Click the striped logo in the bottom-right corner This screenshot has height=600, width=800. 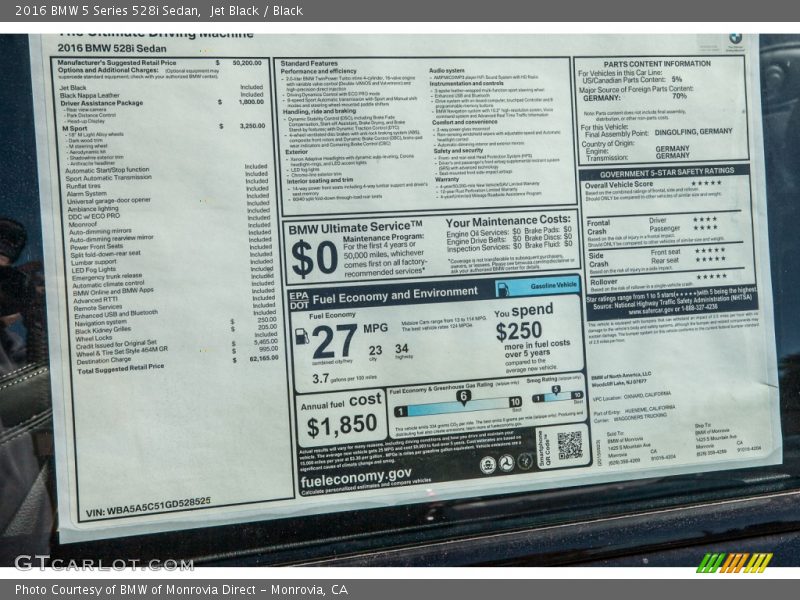[x=734, y=562]
